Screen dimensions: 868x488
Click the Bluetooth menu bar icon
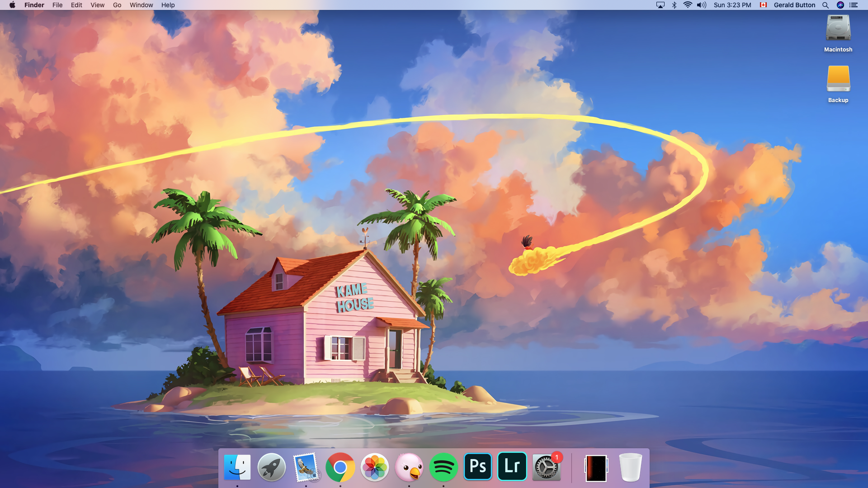click(x=674, y=5)
